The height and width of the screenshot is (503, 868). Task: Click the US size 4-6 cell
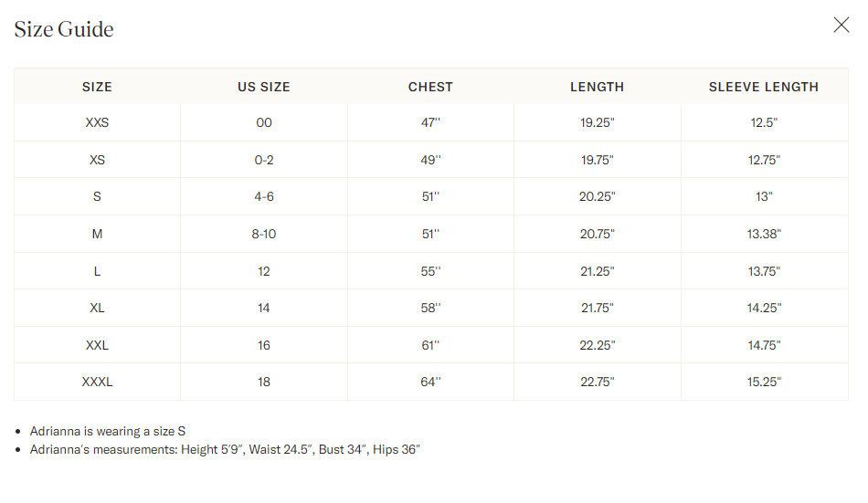point(264,196)
